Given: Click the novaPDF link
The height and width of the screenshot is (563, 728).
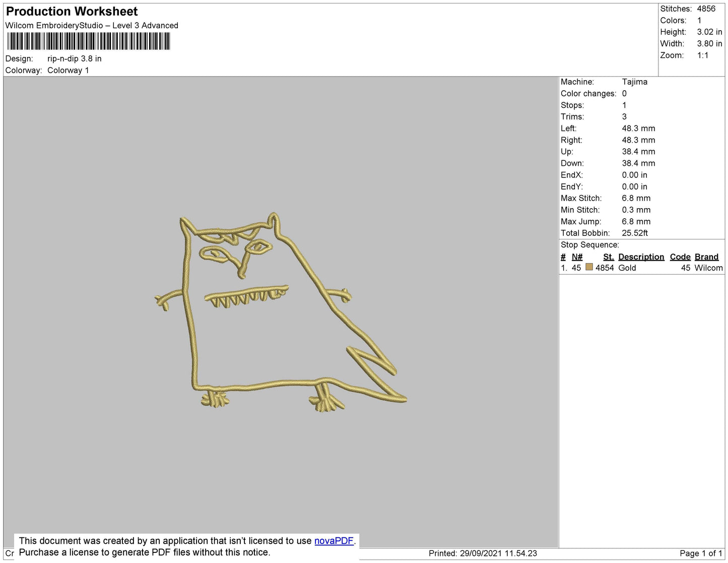Looking at the screenshot, I should [x=334, y=541].
